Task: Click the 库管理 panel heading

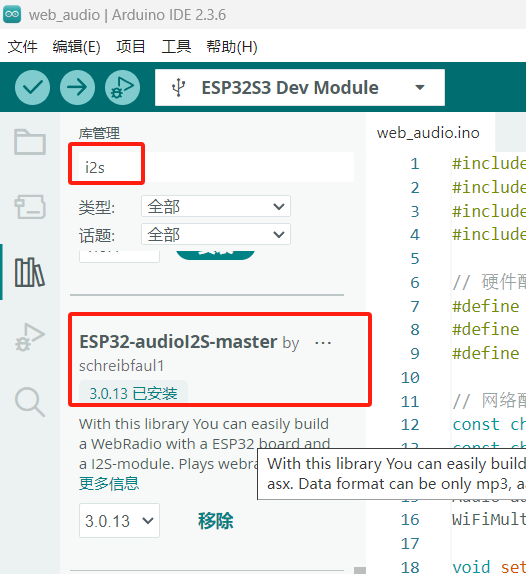Action: 99,133
